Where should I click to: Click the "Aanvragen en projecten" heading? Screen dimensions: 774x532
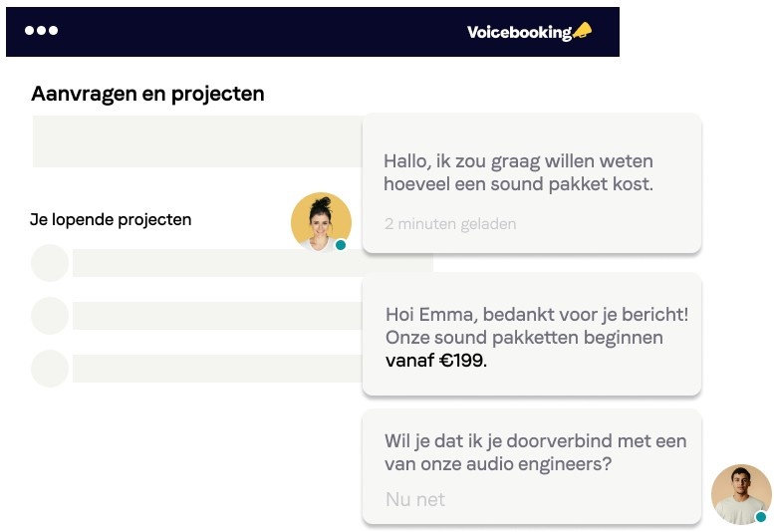(147, 94)
